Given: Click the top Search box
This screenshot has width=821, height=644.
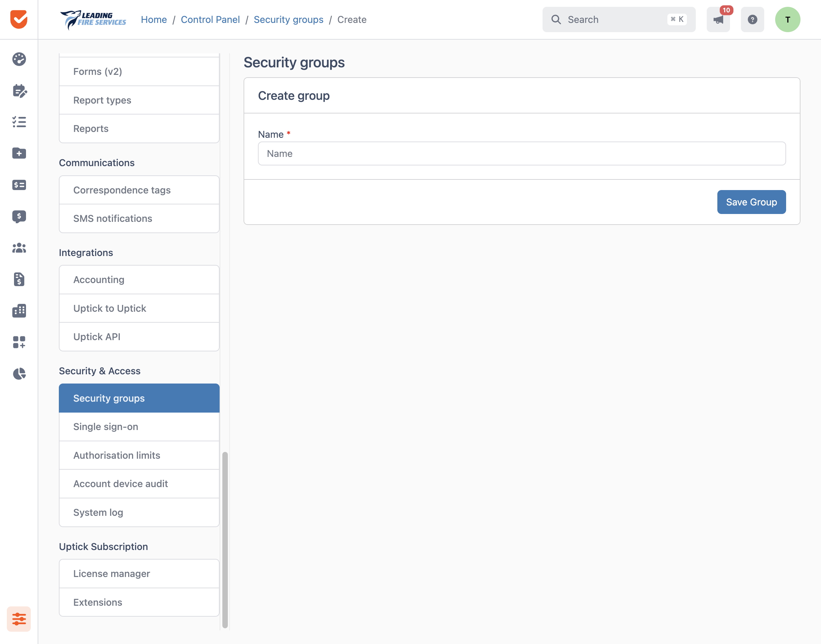Looking at the screenshot, I should pos(619,19).
